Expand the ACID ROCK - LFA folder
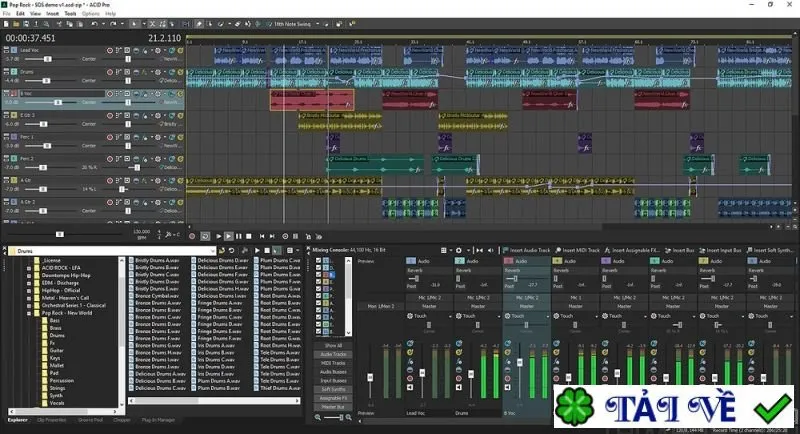 pos(29,268)
